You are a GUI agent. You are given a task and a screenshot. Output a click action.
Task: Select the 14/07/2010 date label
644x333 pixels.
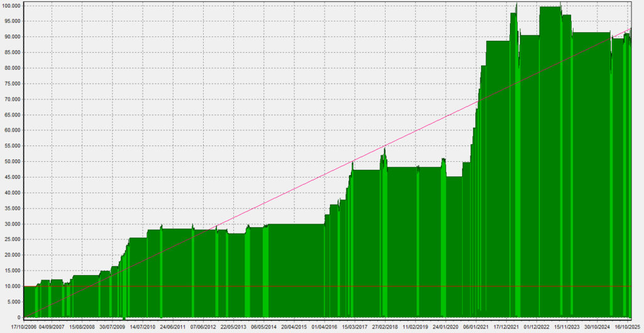143,327
